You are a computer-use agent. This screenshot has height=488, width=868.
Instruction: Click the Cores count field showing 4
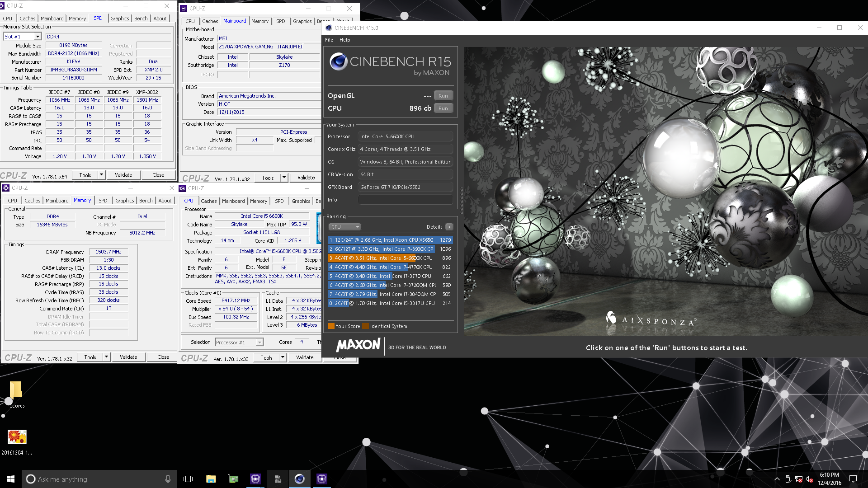pyautogui.click(x=302, y=342)
